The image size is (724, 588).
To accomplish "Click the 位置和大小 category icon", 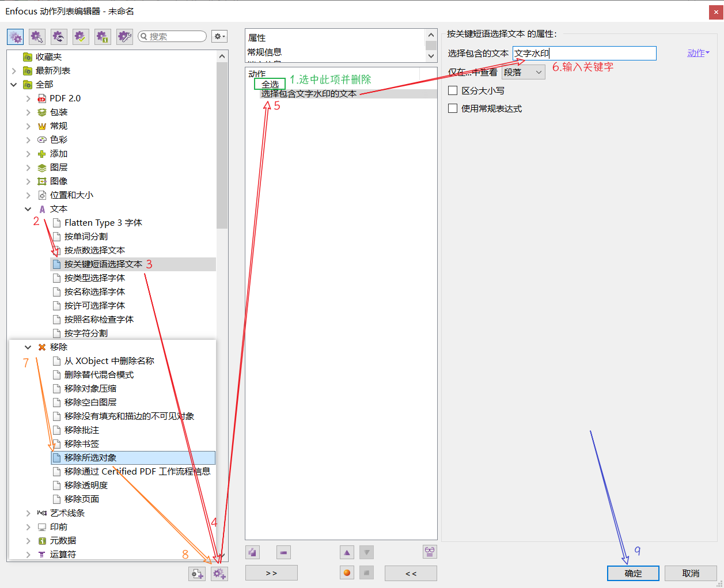I will coord(42,195).
